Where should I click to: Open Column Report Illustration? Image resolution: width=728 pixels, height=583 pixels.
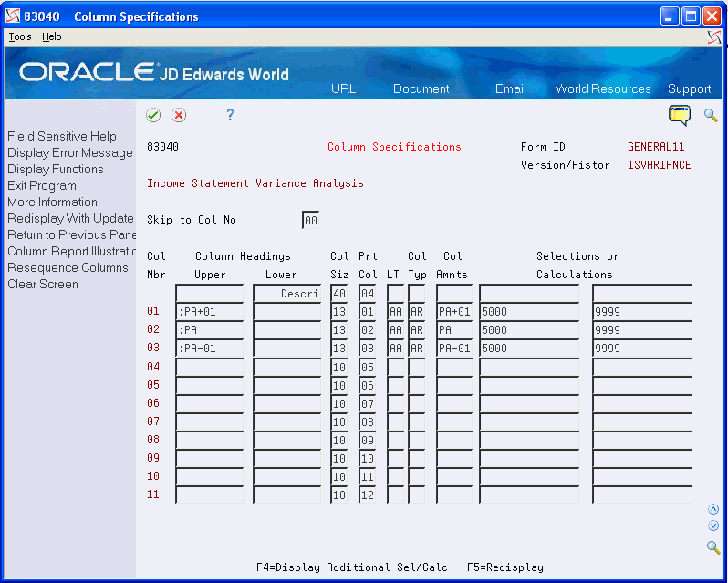71,251
